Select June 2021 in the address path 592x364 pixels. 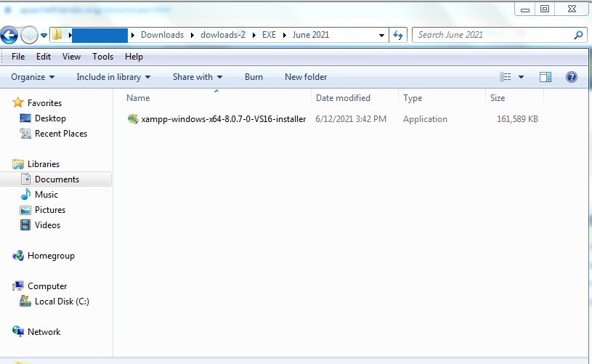(x=310, y=35)
